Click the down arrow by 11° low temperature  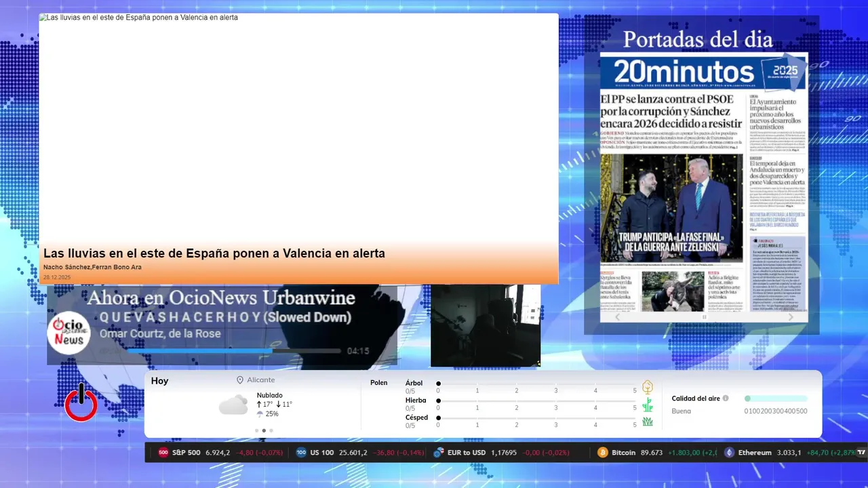[279, 405]
